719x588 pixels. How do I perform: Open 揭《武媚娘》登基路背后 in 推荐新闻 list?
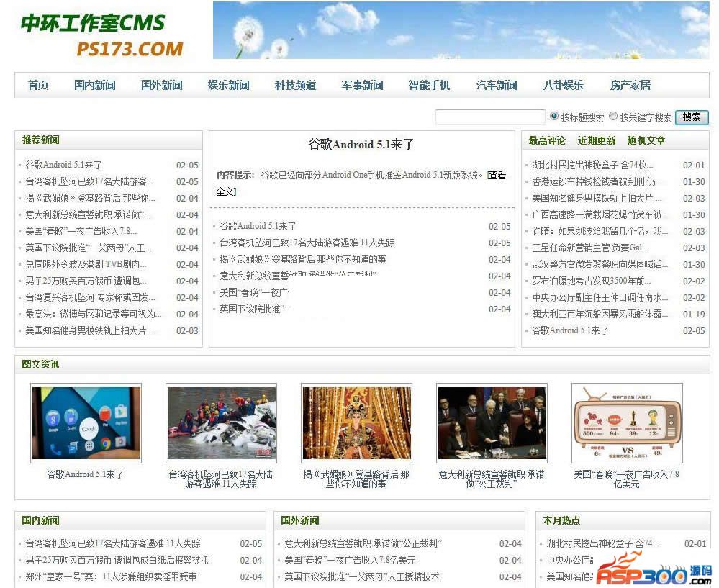pyautogui.click(x=91, y=198)
